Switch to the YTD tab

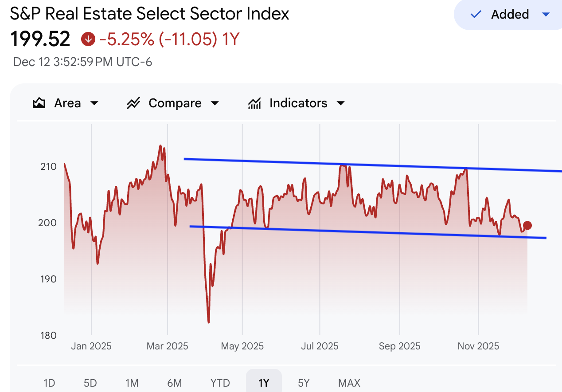click(220, 382)
